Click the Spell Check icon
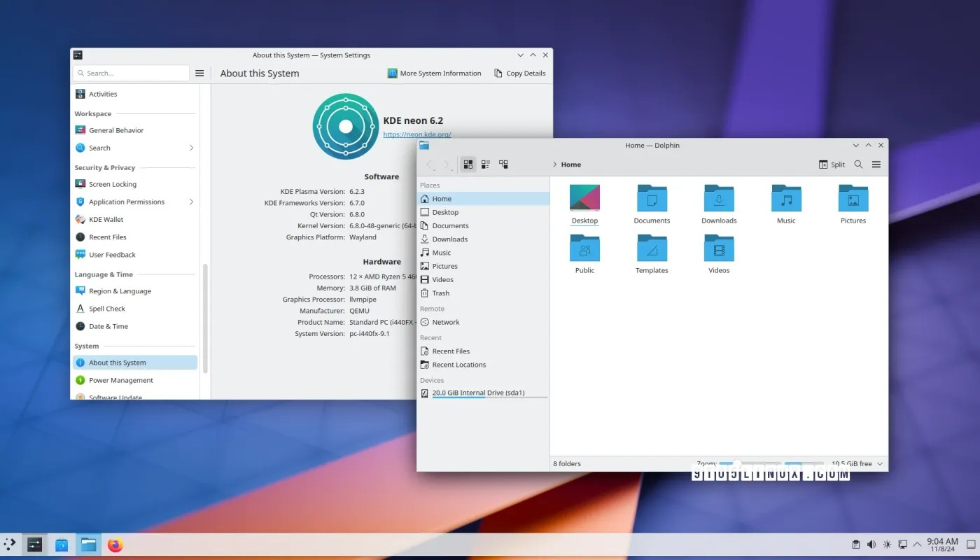Screen dimensions: 980x560 point(80,309)
